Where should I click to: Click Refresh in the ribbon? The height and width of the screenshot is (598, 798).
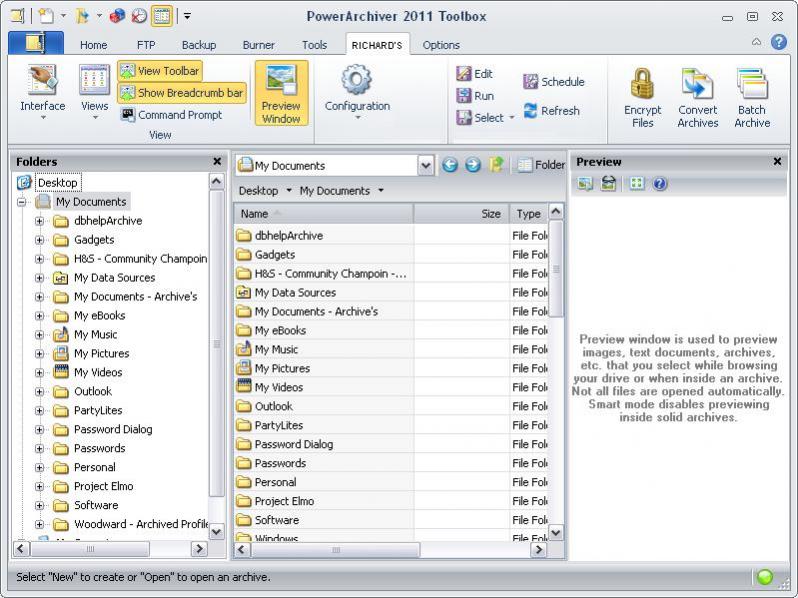(552, 110)
